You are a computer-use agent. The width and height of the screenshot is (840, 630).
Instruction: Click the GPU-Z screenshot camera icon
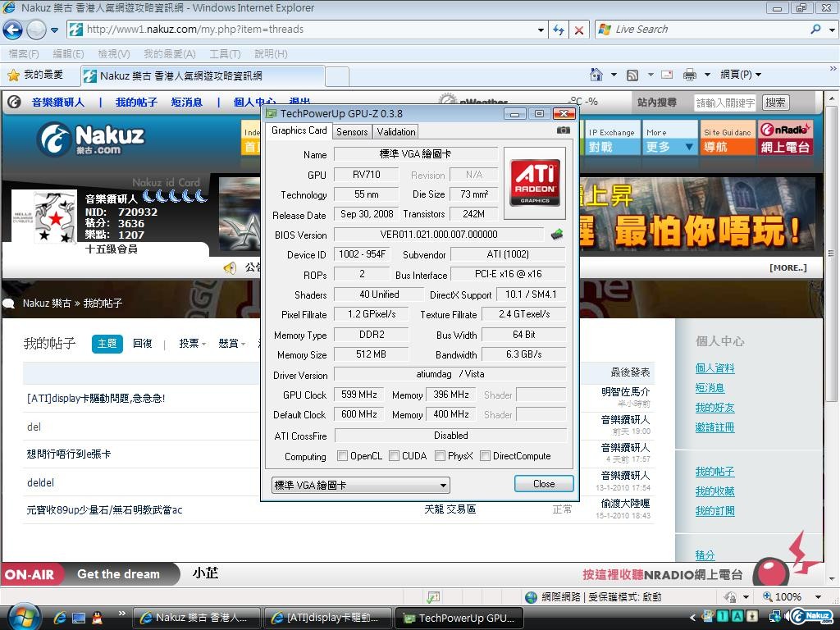(x=563, y=130)
